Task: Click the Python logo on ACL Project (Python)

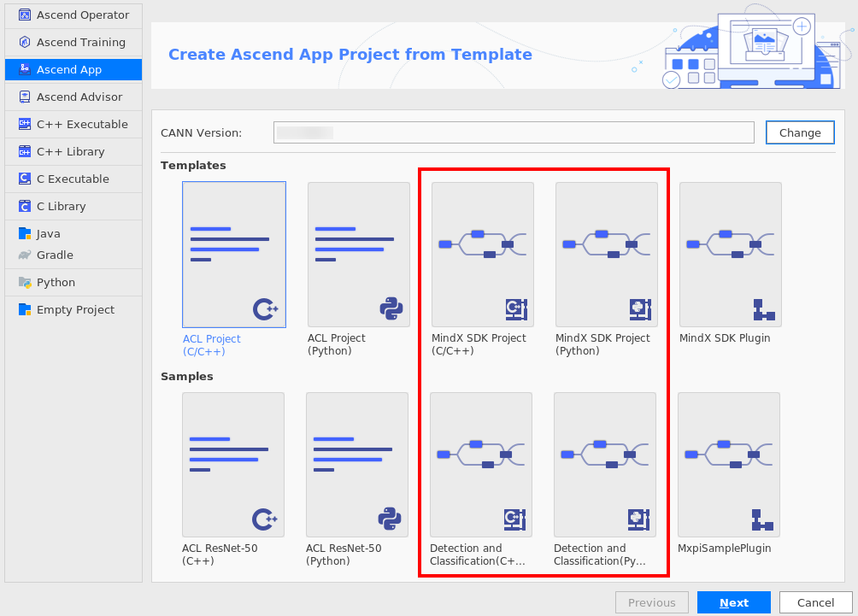Action: pyautogui.click(x=391, y=309)
